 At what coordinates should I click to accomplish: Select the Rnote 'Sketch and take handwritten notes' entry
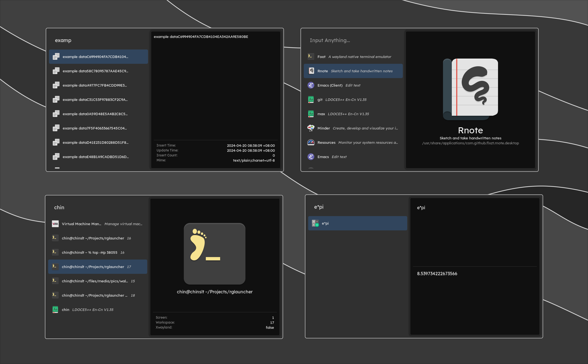point(353,71)
